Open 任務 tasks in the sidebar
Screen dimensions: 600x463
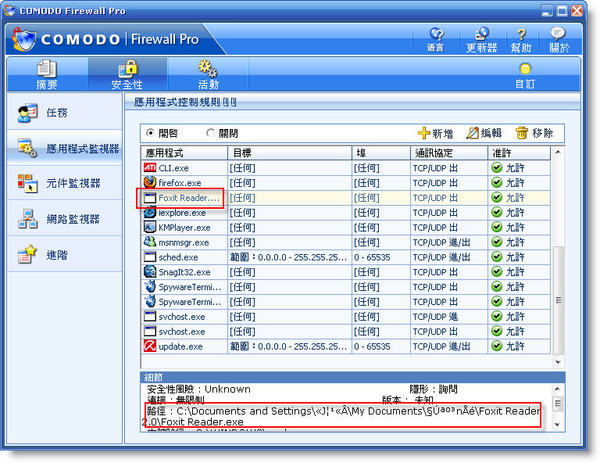click(64, 113)
